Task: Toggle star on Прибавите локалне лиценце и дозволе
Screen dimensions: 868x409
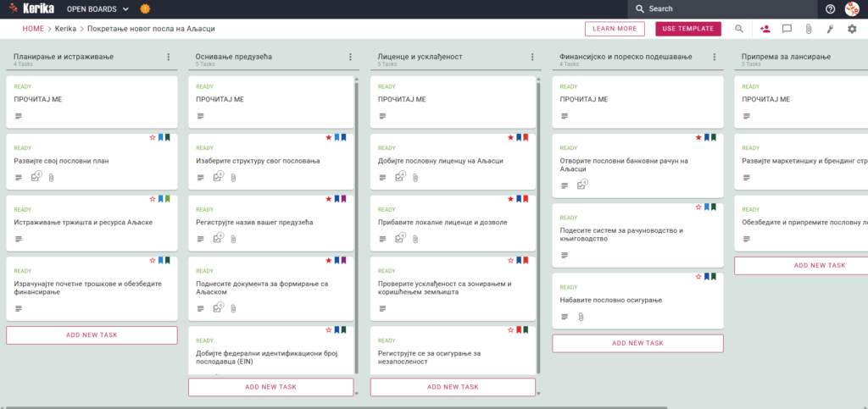Action: pos(511,198)
